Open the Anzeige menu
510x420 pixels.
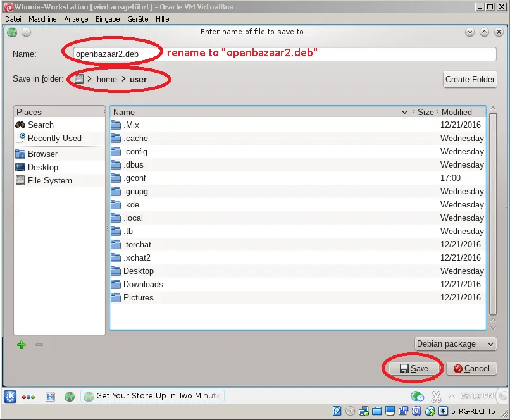tap(76, 19)
